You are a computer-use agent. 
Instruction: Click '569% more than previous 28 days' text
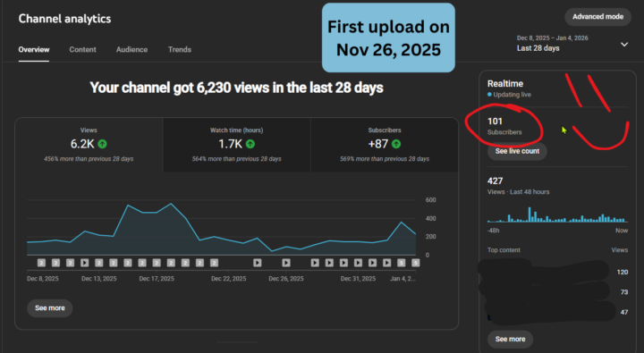[x=385, y=159]
